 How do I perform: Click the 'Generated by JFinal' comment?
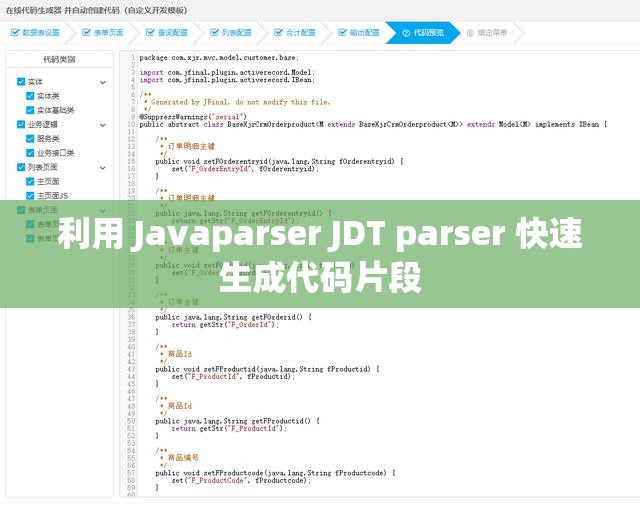pos(236,102)
